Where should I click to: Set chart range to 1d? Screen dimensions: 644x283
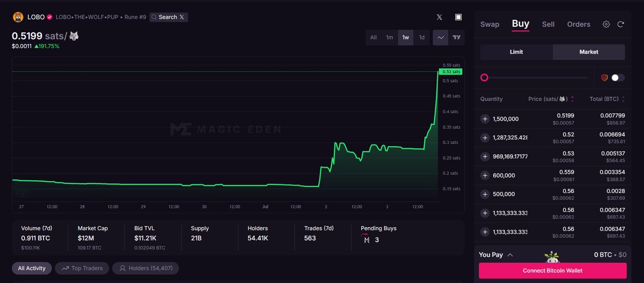tap(422, 38)
